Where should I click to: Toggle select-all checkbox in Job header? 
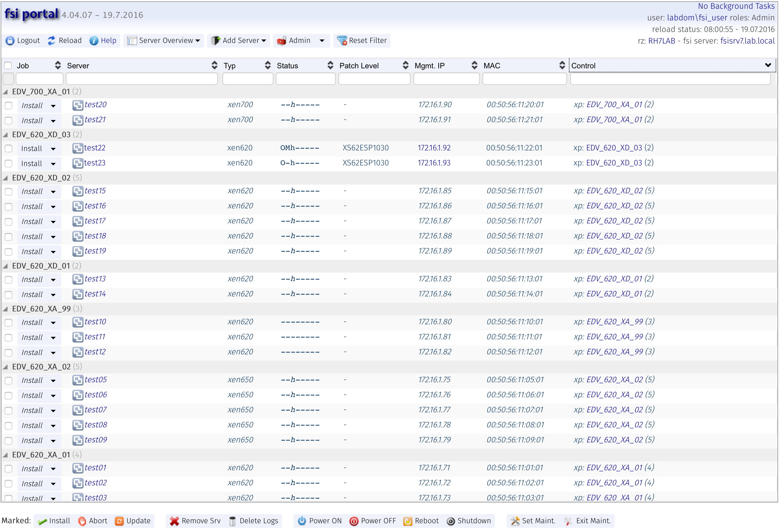point(8,65)
